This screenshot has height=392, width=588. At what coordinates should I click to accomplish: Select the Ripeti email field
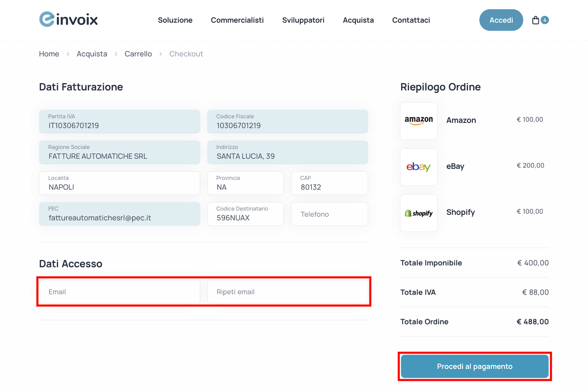point(287,291)
